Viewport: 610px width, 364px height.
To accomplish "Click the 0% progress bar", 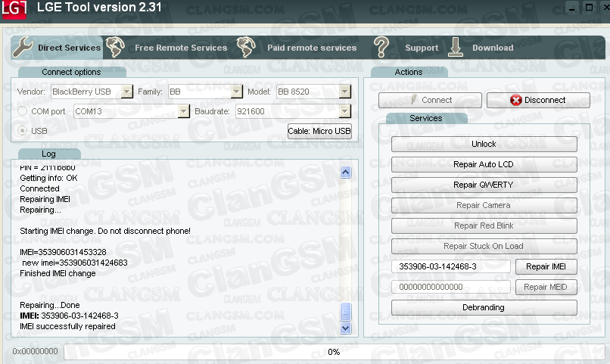I will pos(334,352).
